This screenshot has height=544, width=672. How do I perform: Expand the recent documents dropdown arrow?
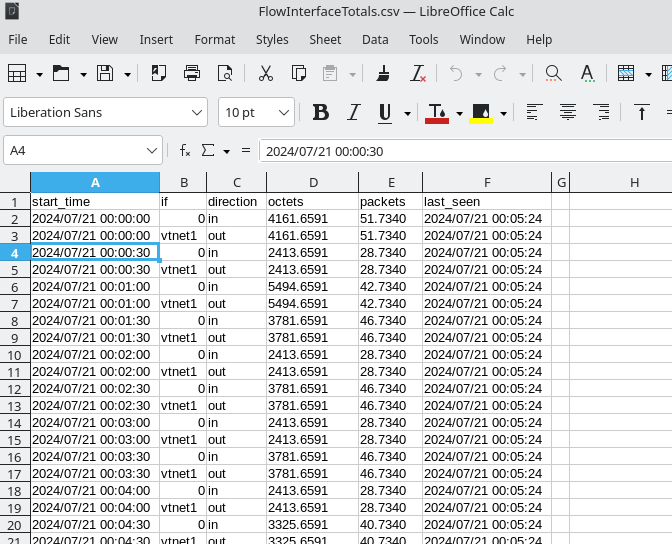[x=84, y=74]
